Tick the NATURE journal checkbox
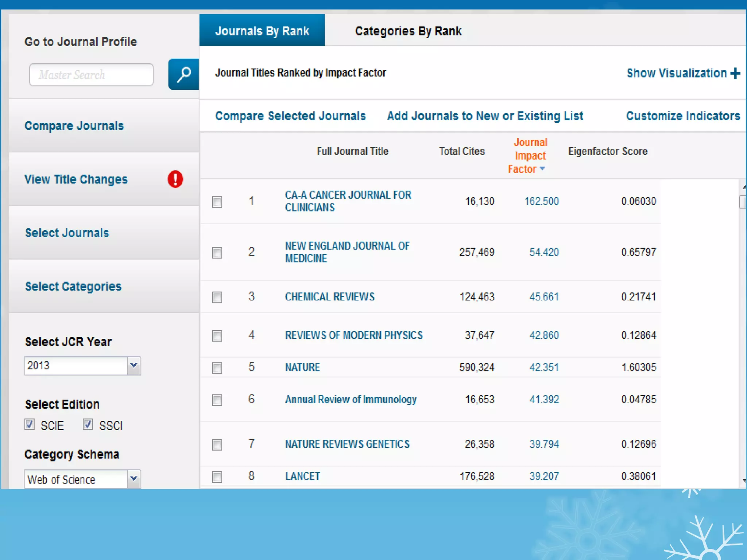This screenshot has height=560, width=747. (217, 368)
